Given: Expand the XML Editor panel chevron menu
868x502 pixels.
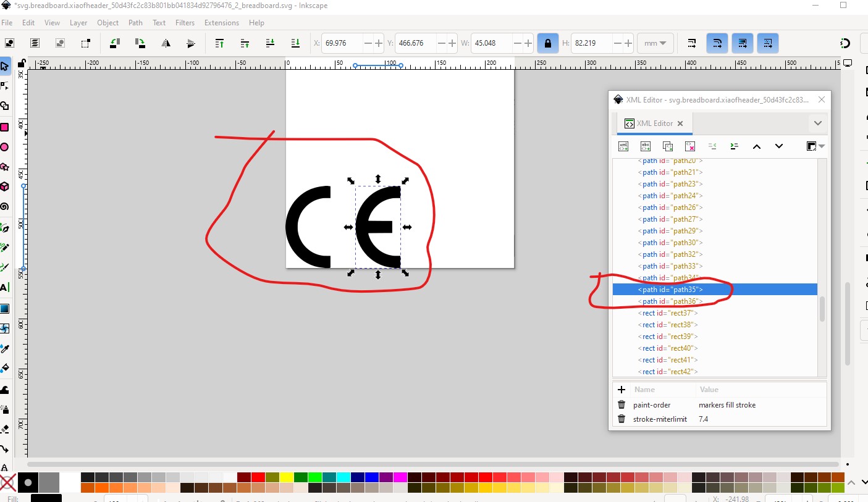Looking at the screenshot, I should [817, 123].
